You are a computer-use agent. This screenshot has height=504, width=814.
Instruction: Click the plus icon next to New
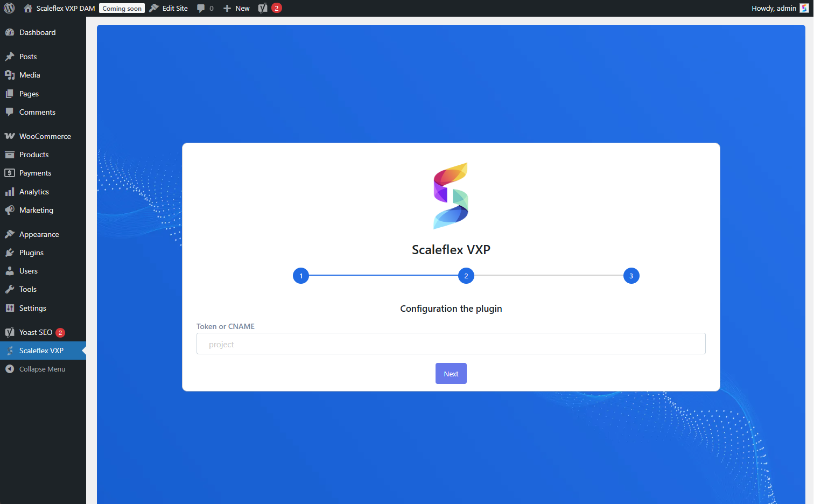227,8
